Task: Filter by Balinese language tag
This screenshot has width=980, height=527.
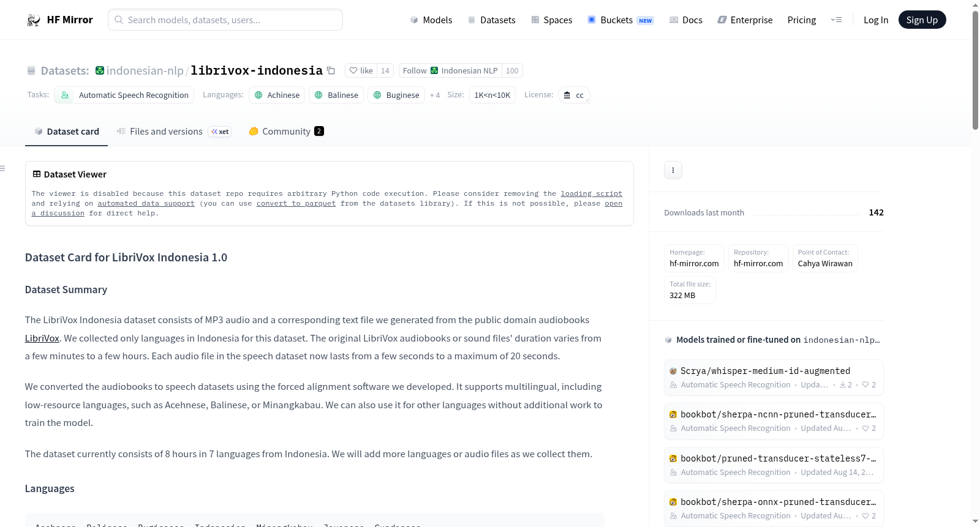Action: (336, 95)
